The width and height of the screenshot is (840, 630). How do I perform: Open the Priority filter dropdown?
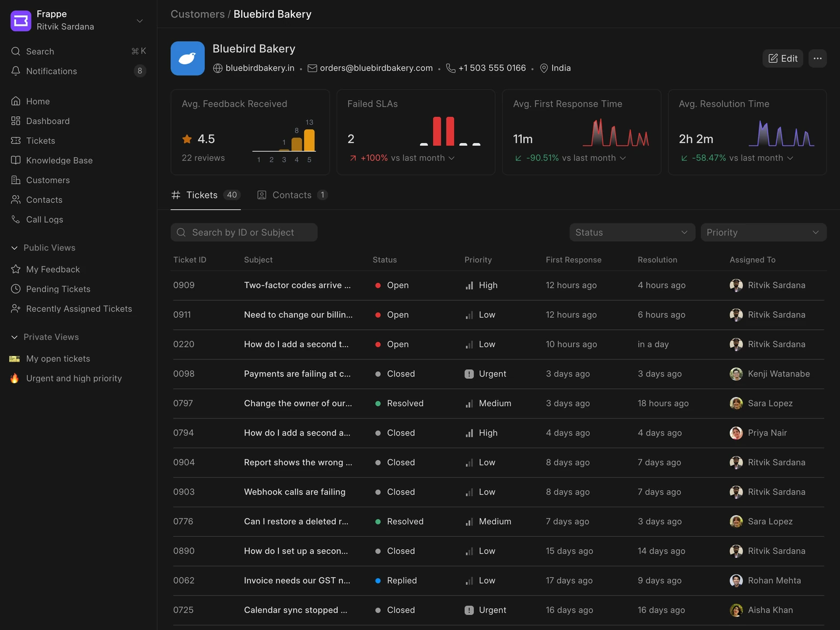point(763,232)
